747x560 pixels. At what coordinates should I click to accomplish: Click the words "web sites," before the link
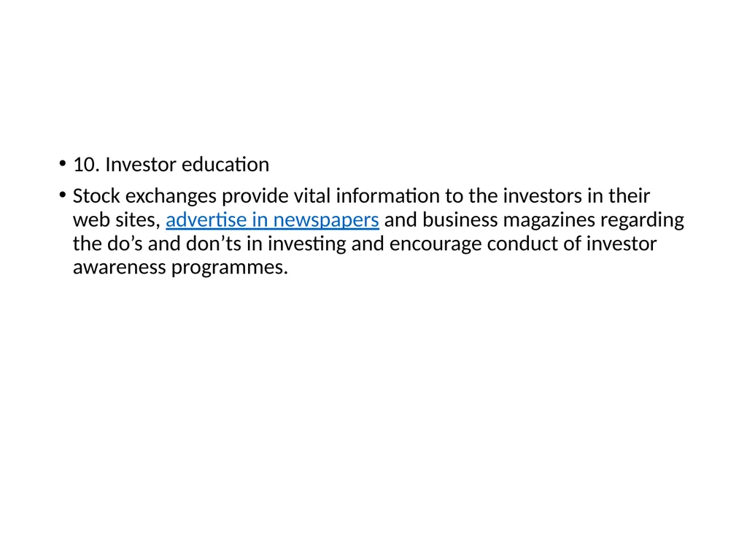116,220
